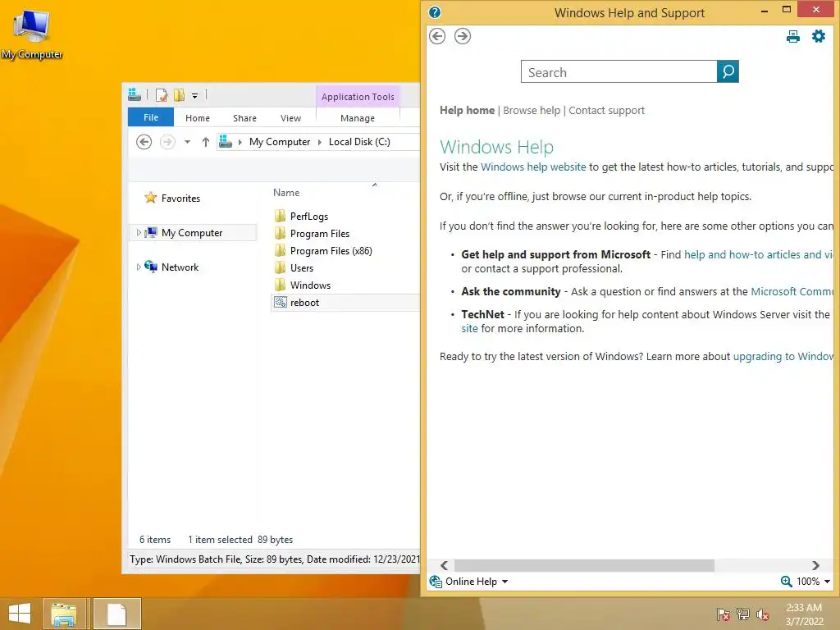Go back in File Explorer
Screen dimensions: 840x630
coord(144,142)
